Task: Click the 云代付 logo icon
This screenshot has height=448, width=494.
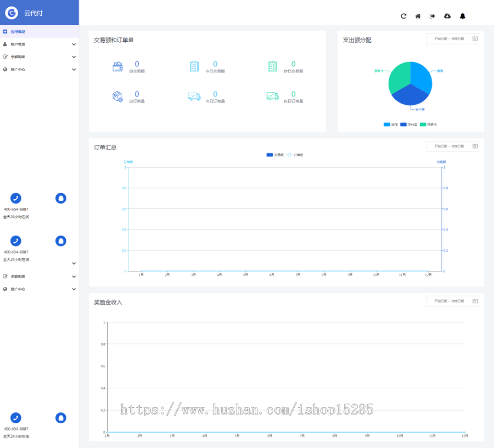Action: pyautogui.click(x=12, y=13)
